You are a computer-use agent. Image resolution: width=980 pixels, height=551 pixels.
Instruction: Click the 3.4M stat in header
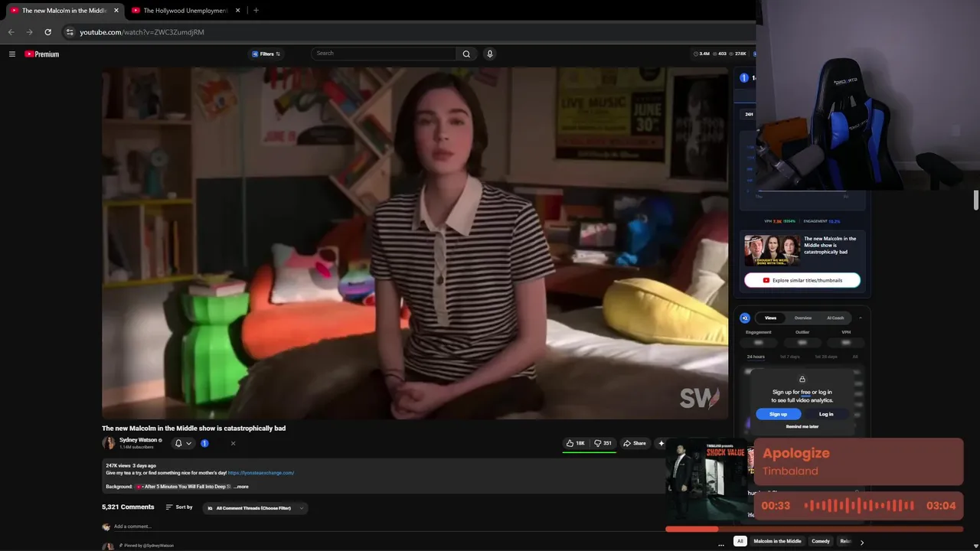701,54
